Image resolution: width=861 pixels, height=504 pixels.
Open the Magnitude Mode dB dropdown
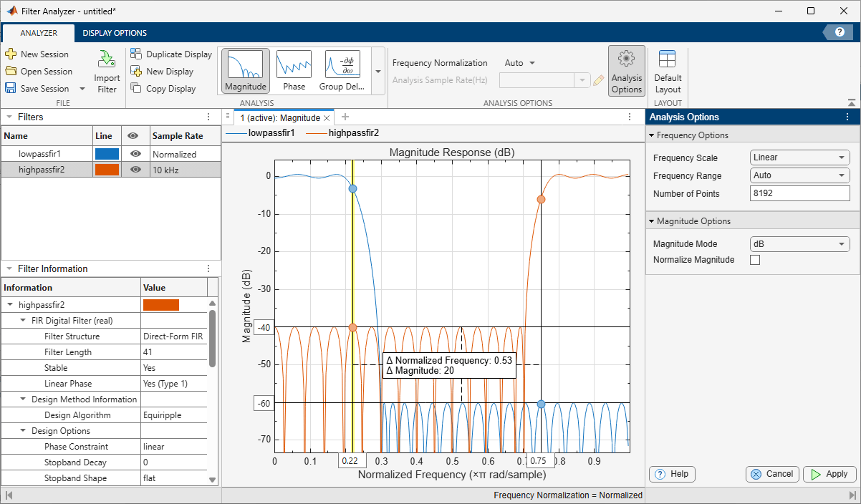coord(799,244)
